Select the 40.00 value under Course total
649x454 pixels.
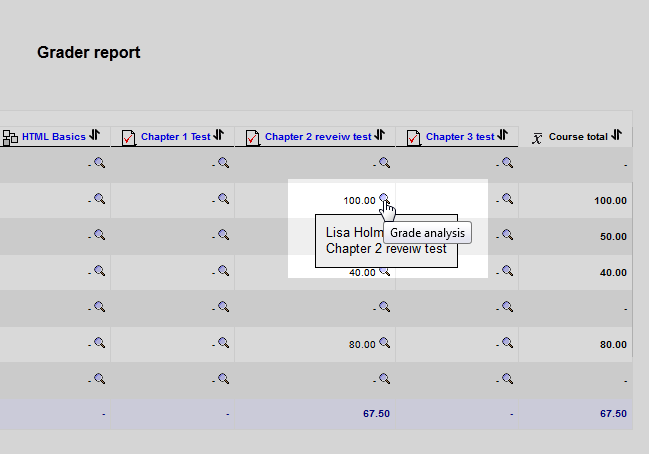pos(613,273)
